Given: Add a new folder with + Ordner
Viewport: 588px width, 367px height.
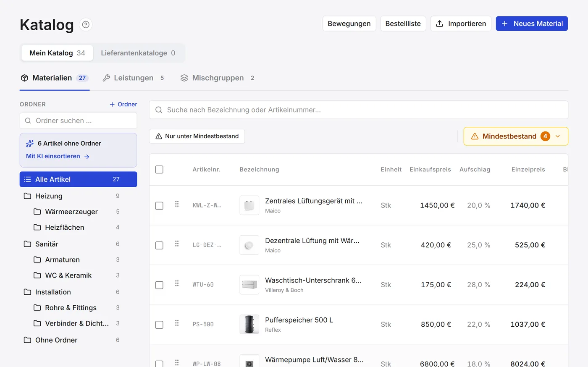Looking at the screenshot, I should [123, 104].
